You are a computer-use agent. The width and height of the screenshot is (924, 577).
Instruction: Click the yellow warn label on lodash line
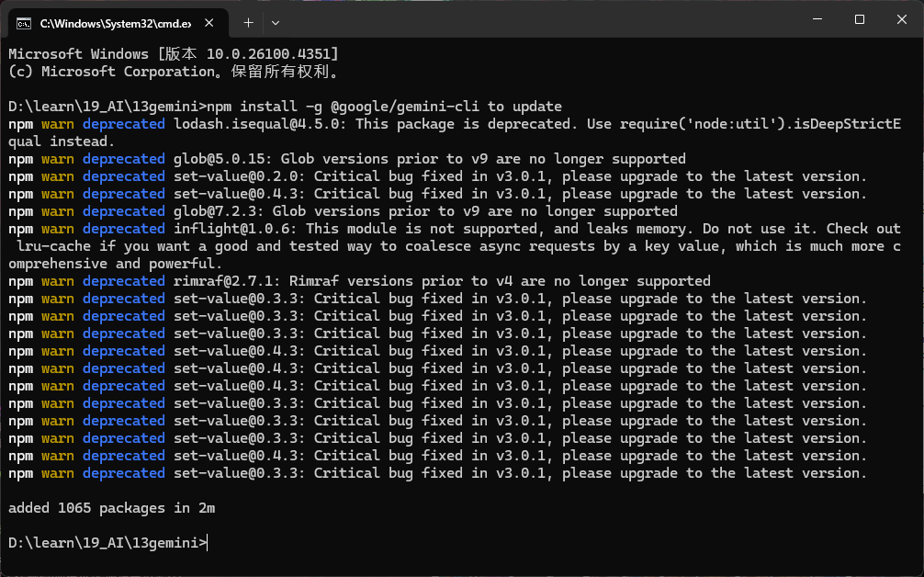point(57,123)
